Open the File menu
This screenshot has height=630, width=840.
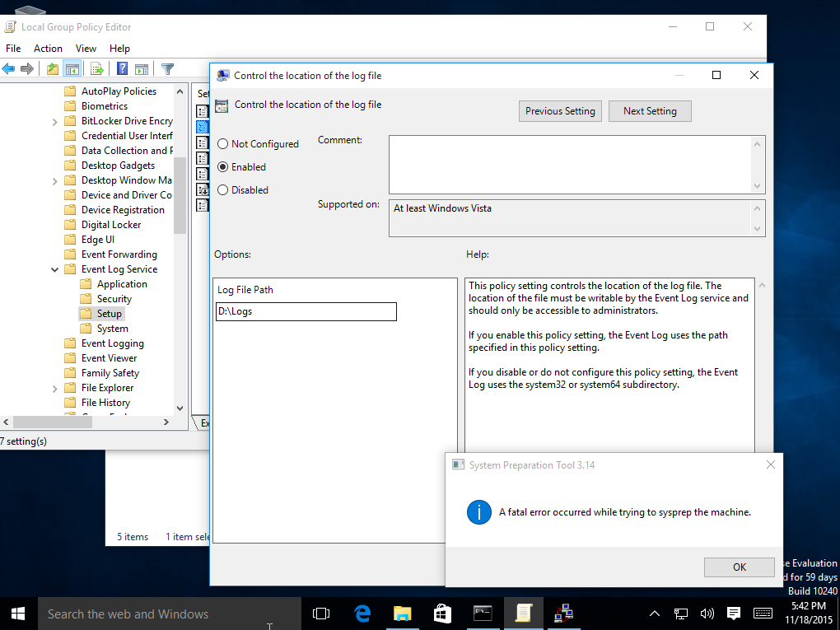13,49
